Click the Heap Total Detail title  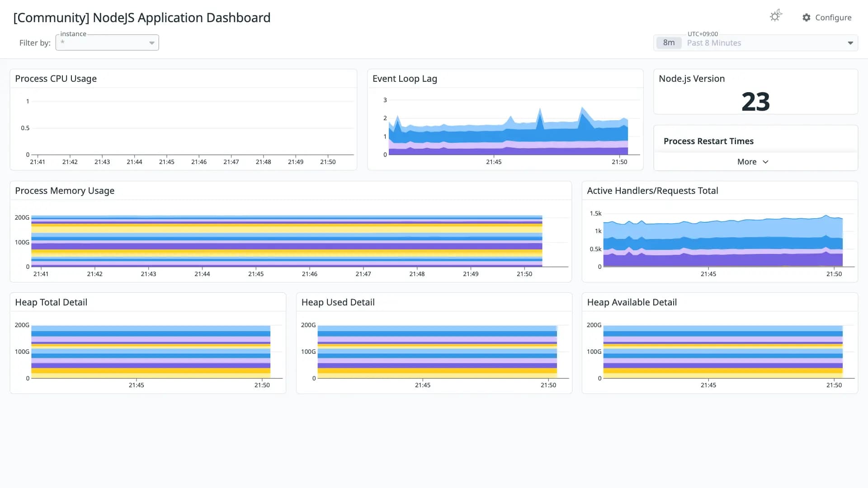[51, 302]
